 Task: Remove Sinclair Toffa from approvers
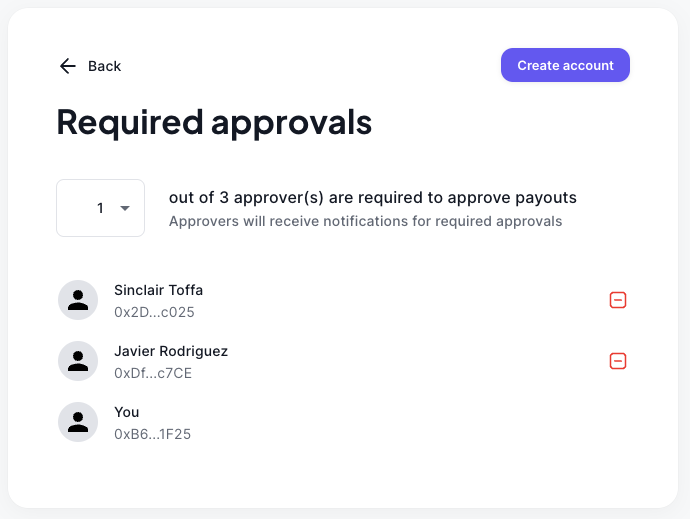[618, 300]
